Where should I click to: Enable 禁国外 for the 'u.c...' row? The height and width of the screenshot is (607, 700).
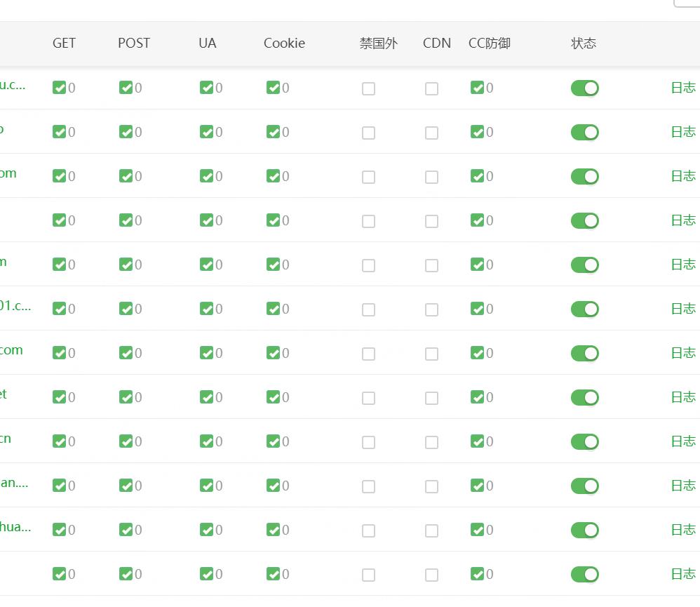[368, 88]
